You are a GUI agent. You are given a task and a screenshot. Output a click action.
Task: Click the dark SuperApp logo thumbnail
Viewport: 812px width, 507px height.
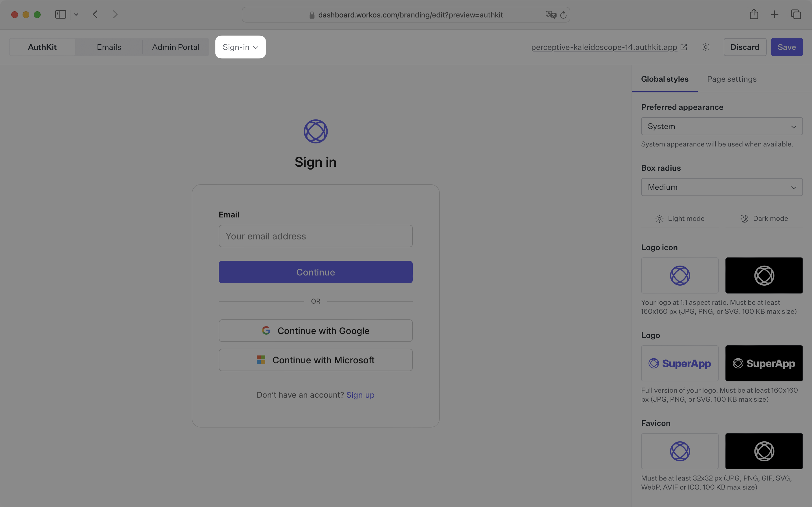(764, 363)
